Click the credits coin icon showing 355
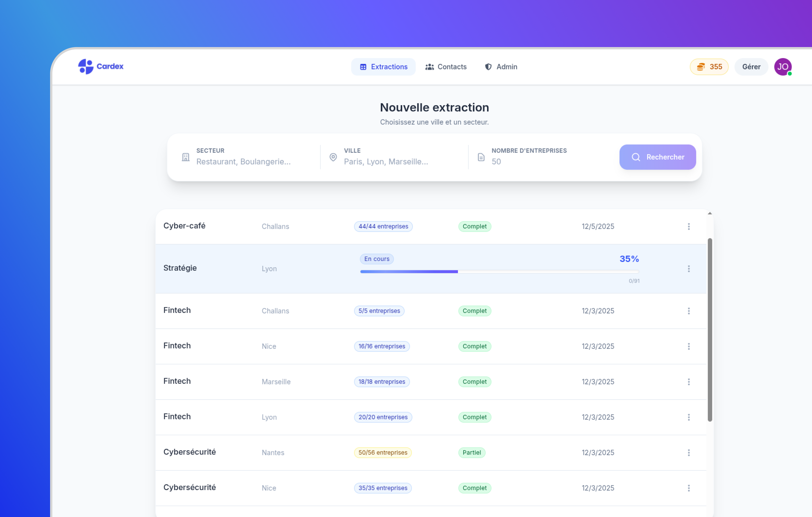This screenshot has height=517, width=812. tap(701, 67)
